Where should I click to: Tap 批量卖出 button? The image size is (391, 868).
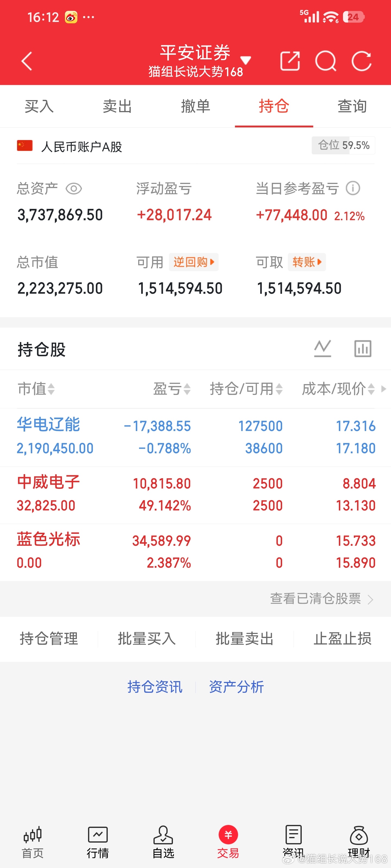pyautogui.click(x=245, y=639)
